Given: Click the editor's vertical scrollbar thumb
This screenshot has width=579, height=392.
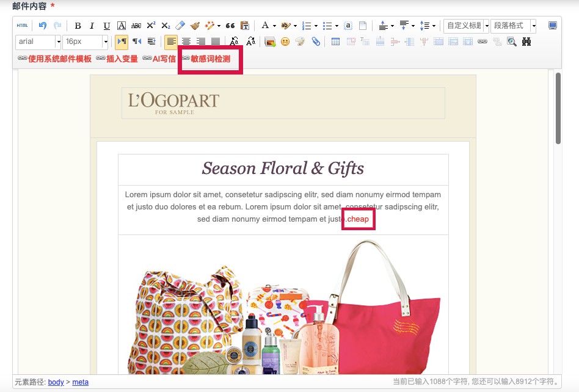Looking at the screenshot, I should point(558,109).
